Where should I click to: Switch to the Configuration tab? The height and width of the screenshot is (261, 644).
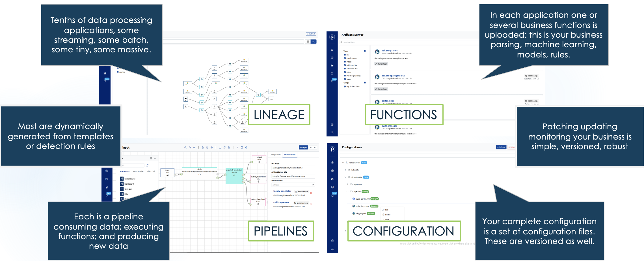click(275, 155)
